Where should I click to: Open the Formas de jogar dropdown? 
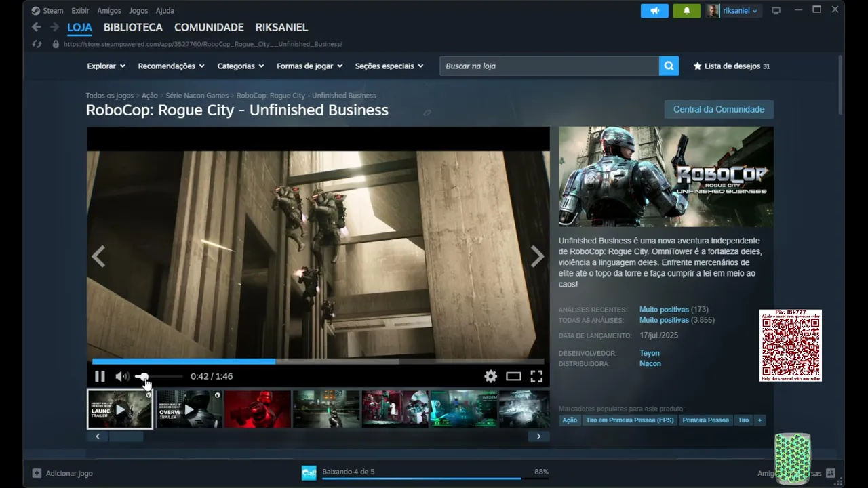309,66
